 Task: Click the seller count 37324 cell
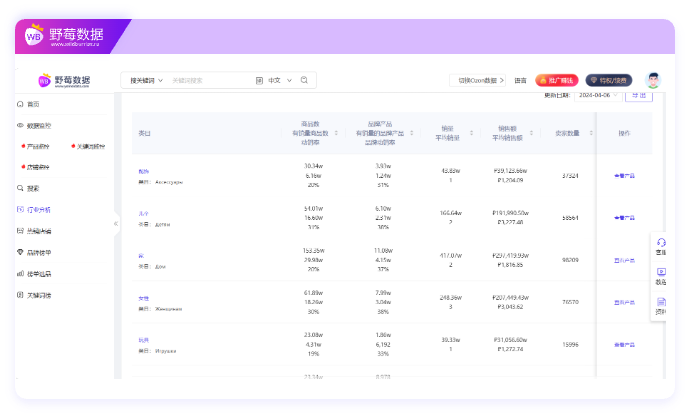[570, 176]
